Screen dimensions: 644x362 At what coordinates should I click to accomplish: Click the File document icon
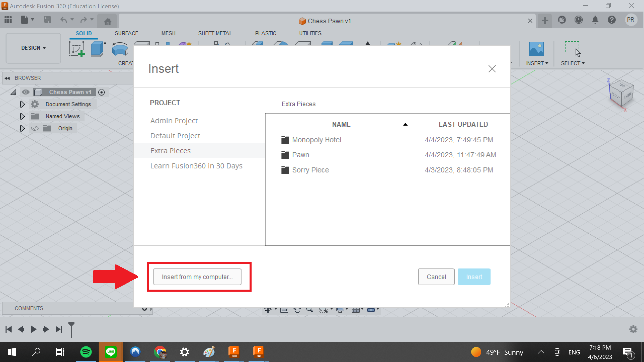[24, 20]
